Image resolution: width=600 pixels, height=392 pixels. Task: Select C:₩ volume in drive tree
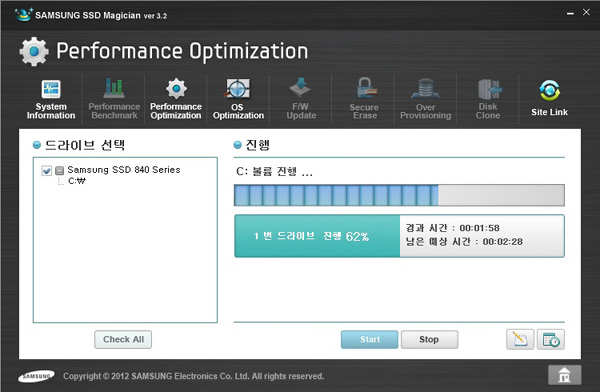tap(77, 181)
